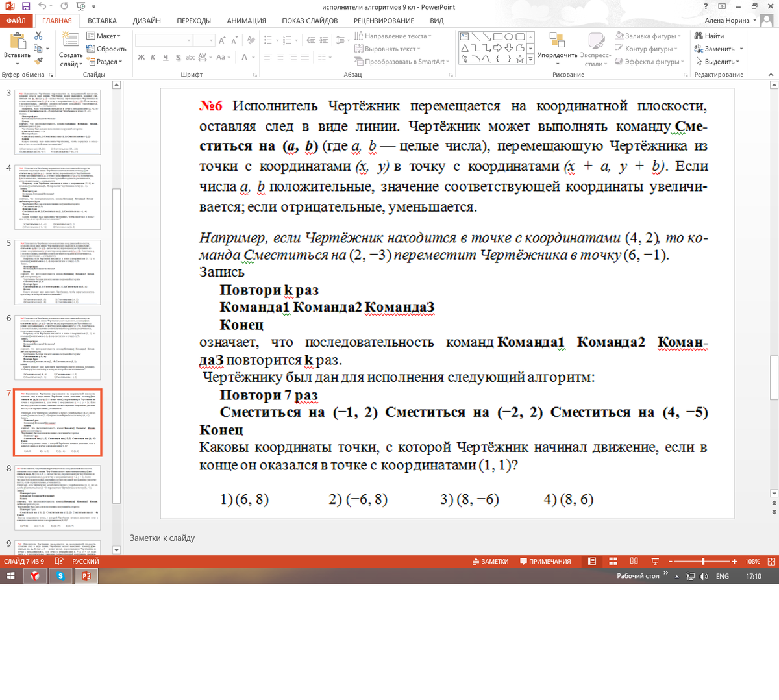779x700 pixels.
Task: Open the ВСТАВКА ribbon tab
Action: tap(102, 21)
